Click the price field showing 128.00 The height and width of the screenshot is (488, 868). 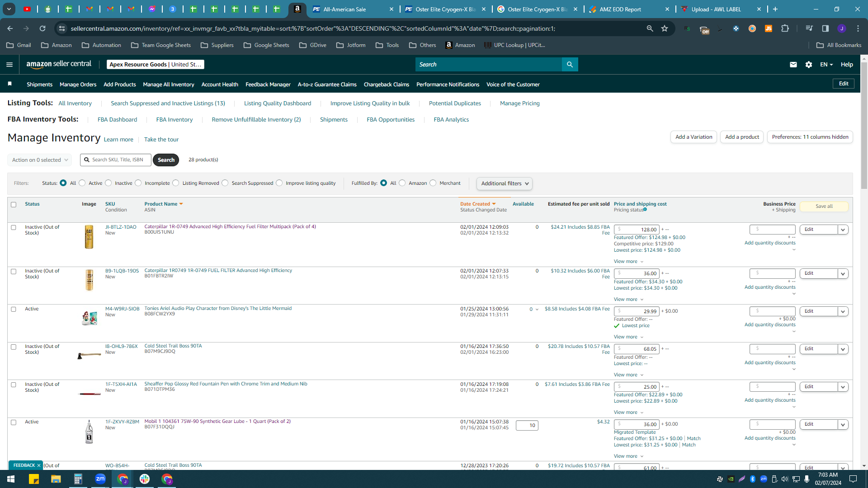coord(637,230)
